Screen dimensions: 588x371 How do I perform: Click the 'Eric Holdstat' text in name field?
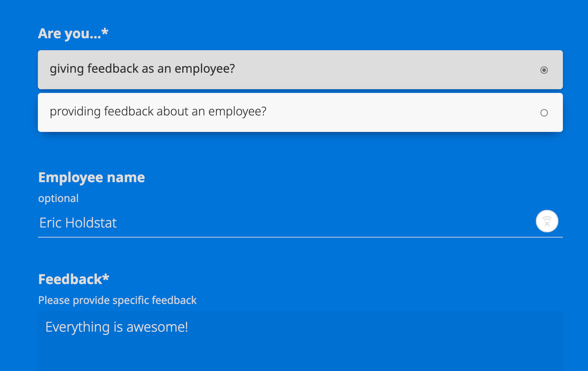click(78, 222)
